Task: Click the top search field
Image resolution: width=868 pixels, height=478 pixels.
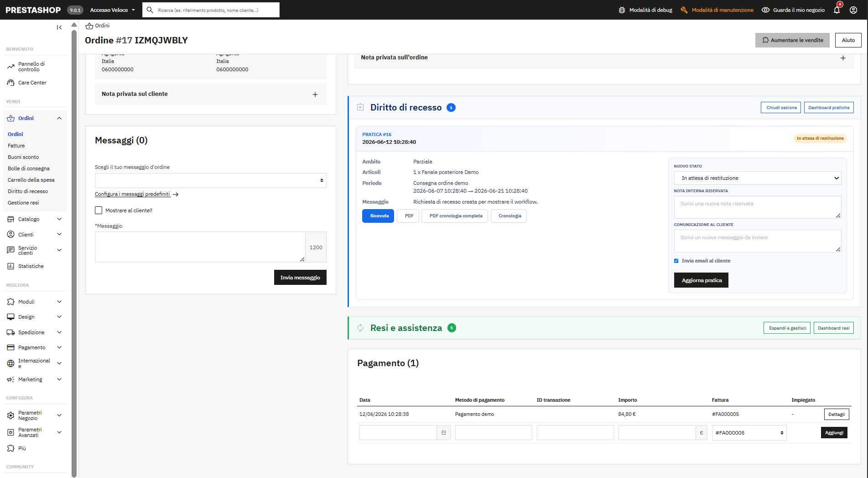Action: click(x=211, y=10)
